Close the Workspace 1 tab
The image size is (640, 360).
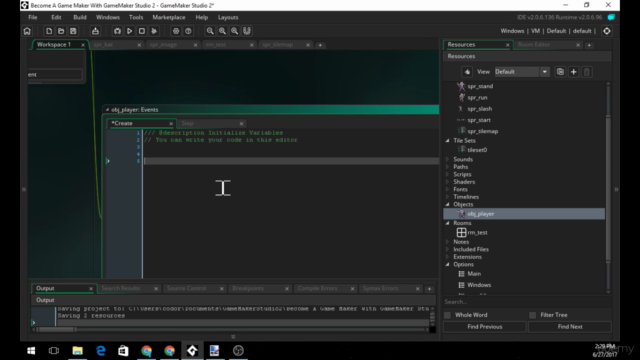(x=83, y=45)
